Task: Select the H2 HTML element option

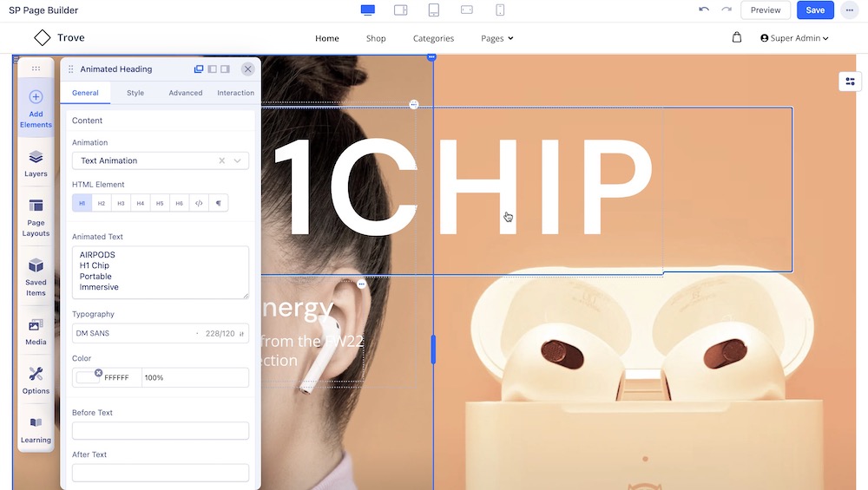Action: [x=102, y=203]
